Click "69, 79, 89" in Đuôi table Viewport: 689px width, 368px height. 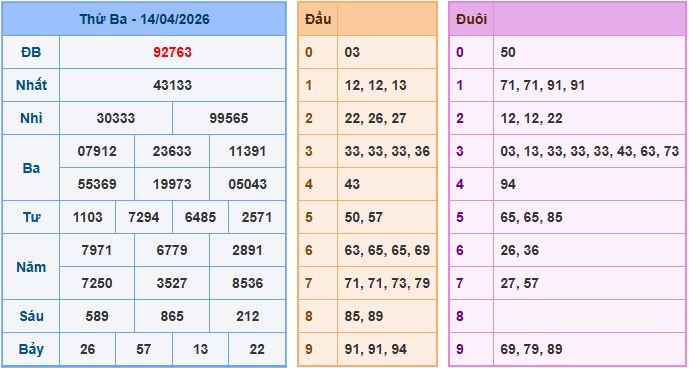click(x=531, y=349)
